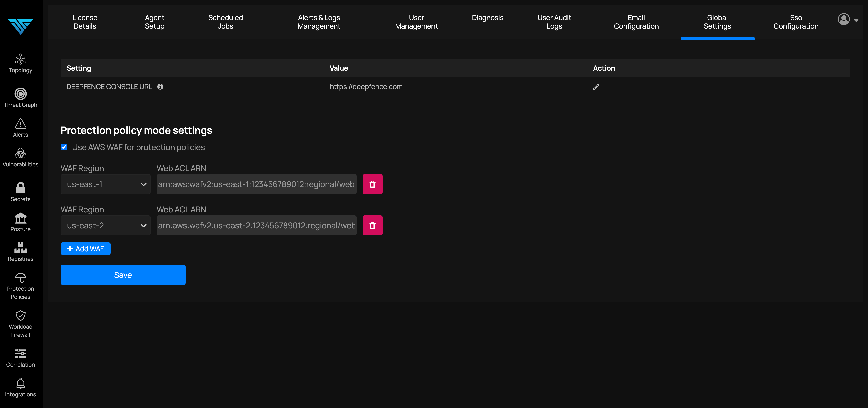Screen dimensions: 868x408
Task: Open Vulnerabilities section
Action: click(20, 157)
